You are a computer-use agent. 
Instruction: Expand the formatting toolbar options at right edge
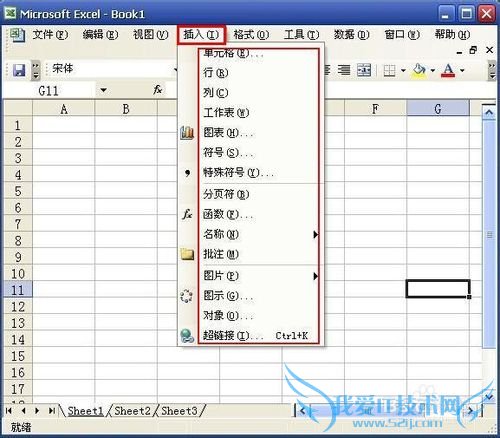click(492, 70)
